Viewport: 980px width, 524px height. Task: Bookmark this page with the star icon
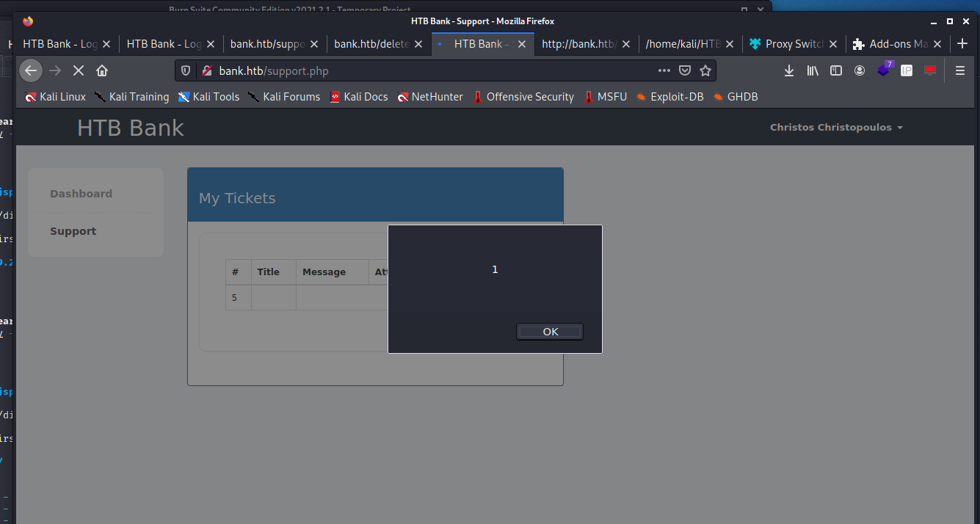[x=705, y=70]
